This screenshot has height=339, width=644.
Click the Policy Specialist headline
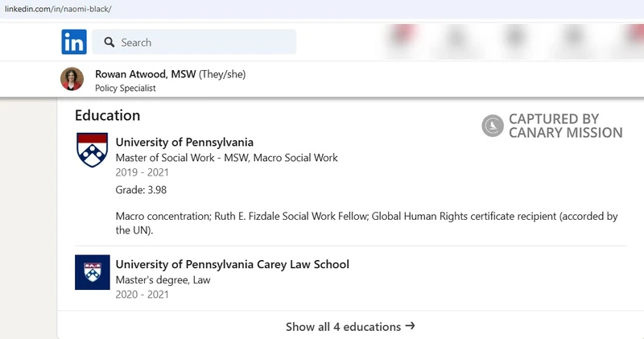pos(126,89)
